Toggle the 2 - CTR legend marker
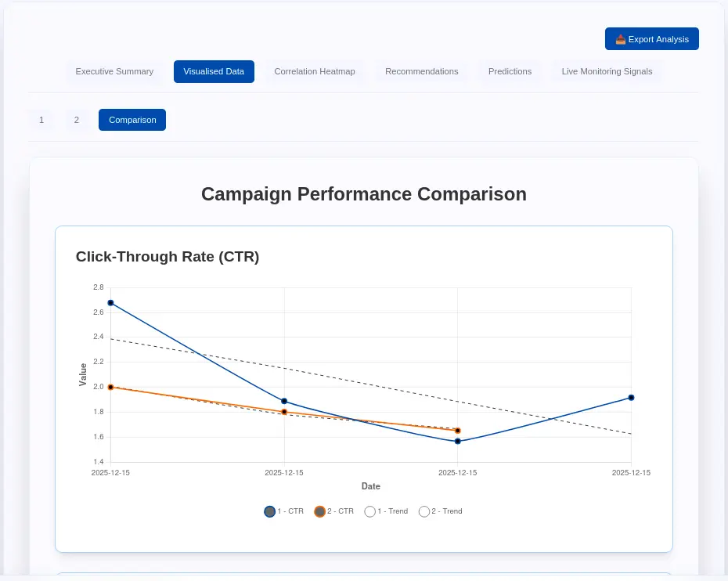 pyautogui.click(x=319, y=511)
